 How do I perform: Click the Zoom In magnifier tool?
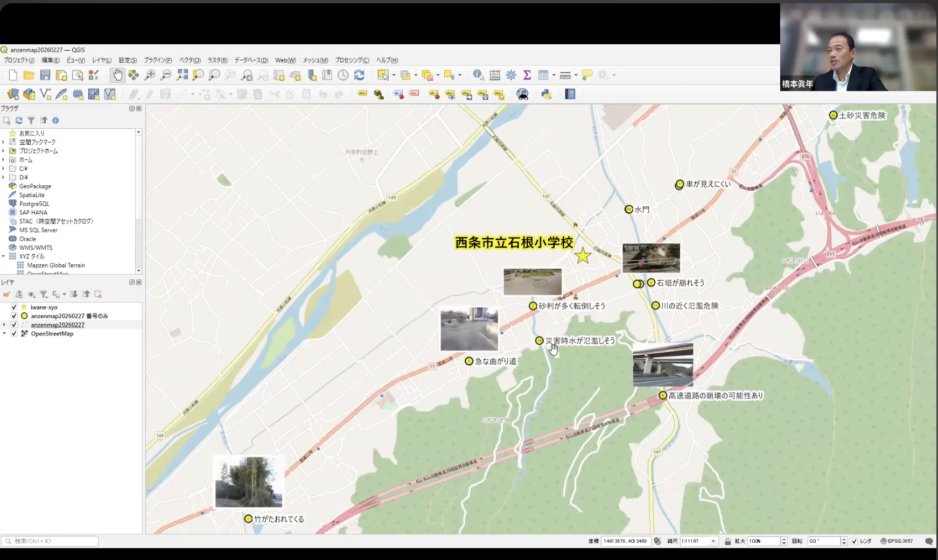(150, 75)
